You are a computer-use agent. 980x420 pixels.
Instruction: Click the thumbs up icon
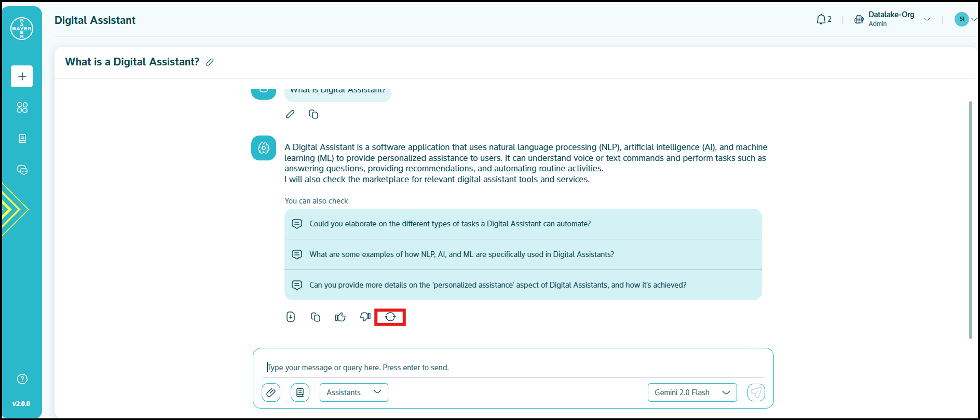click(x=341, y=317)
